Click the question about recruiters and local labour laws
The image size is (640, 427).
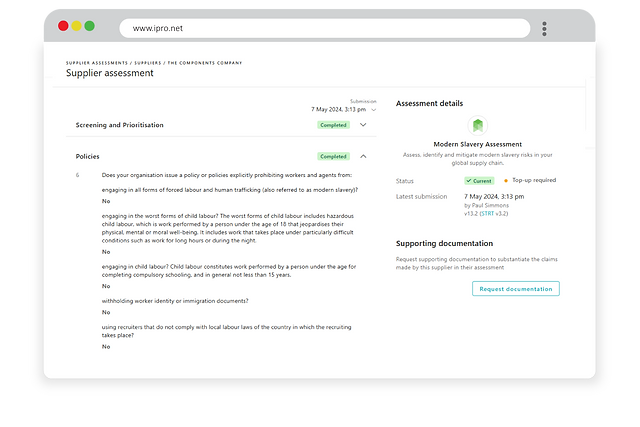227,331
